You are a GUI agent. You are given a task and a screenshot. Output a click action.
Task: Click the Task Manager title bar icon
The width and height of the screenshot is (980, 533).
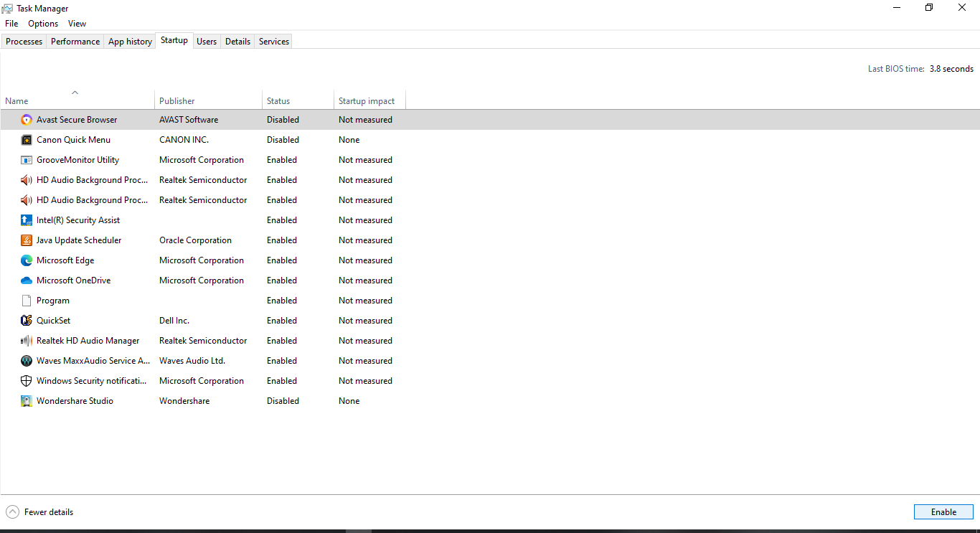(x=8, y=8)
